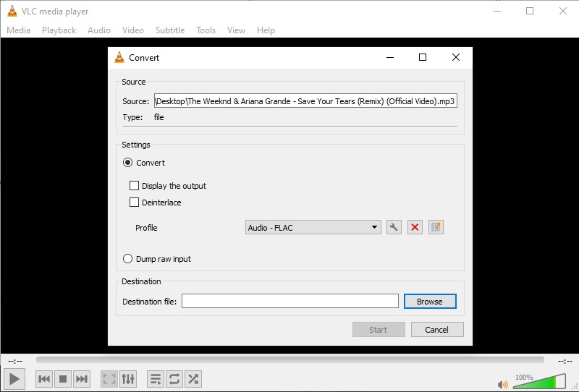Image resolution: width=579 pixels, height=392 pixels.
Task: Click the Start button
Action: (x=379, y=330)
